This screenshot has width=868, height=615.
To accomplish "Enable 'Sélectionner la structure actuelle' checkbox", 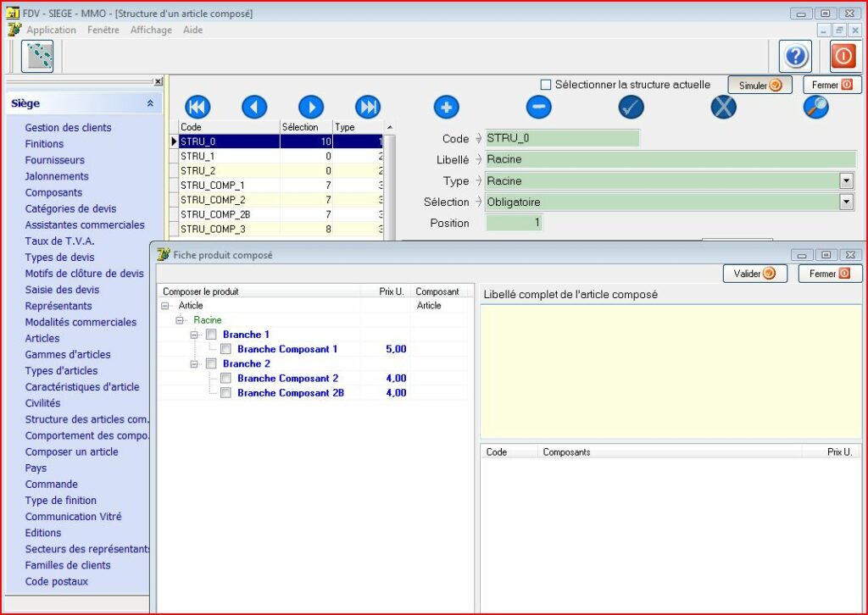I will point(546,85).
